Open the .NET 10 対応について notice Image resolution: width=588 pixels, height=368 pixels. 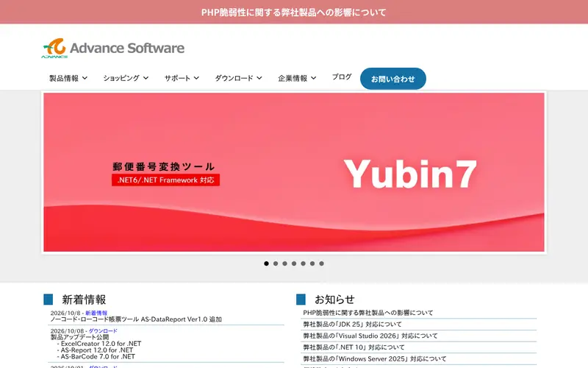354,347
